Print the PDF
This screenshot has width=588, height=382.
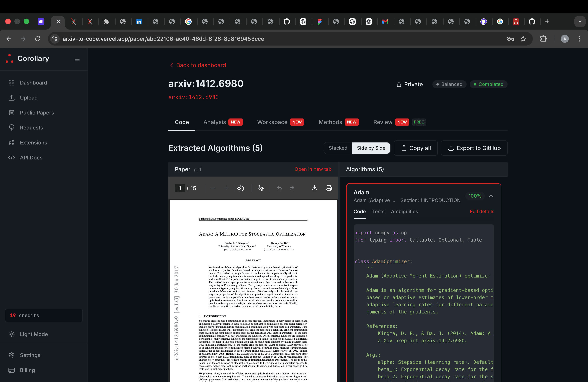coord(329,188)
